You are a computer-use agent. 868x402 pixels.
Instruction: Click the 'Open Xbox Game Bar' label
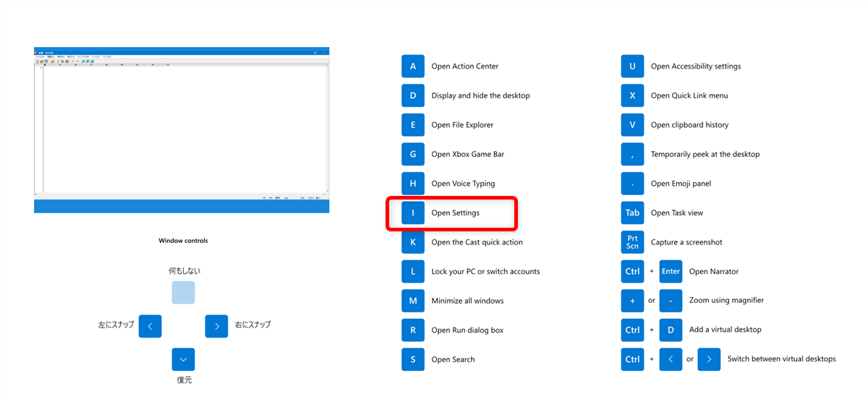tap(468, 154)
